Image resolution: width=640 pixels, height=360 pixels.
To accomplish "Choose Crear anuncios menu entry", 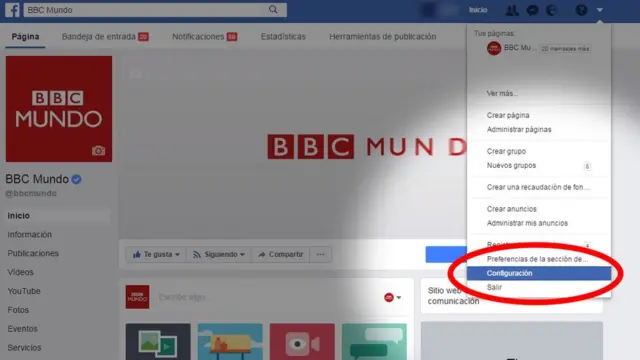I will point(511,209).
